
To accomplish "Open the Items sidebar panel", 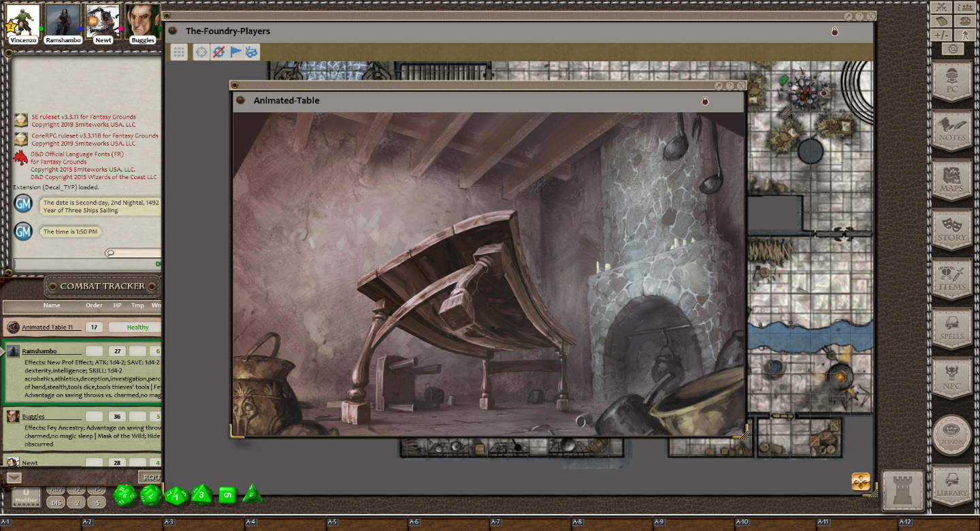I will click(951, 279).
